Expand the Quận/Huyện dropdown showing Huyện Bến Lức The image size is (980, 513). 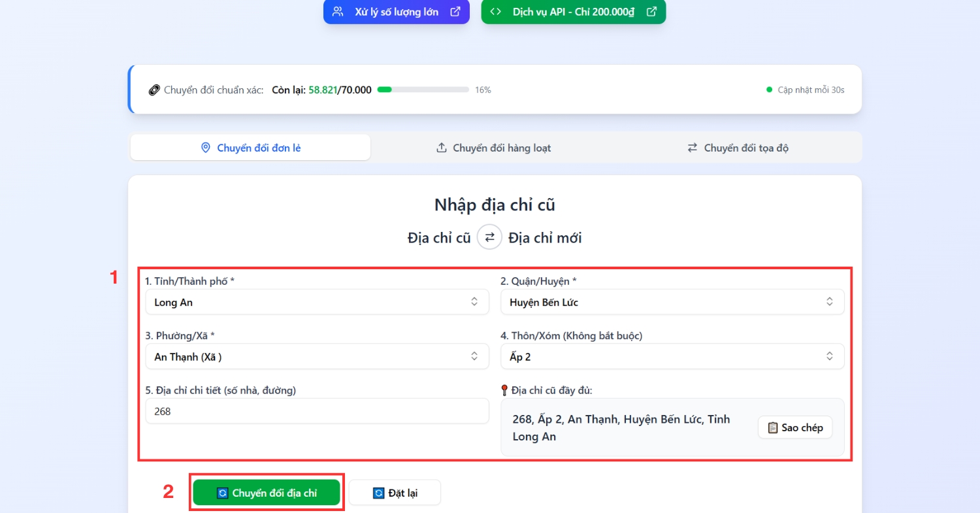click(672, 302)
